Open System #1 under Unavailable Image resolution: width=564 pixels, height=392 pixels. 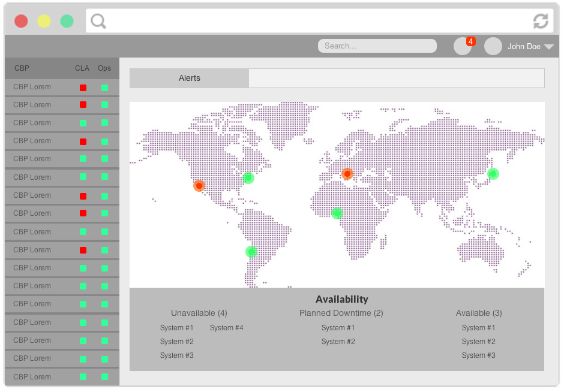[176, 328]
